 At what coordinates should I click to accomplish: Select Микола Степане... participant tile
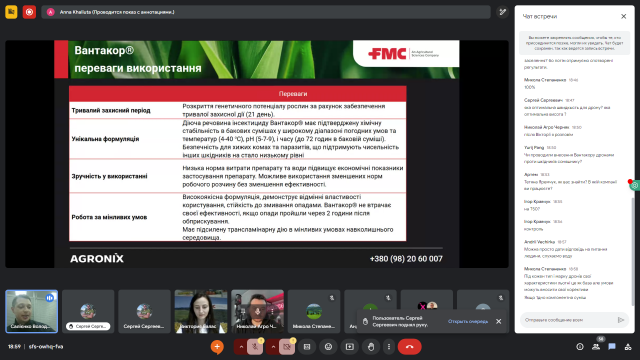point(314,311)
